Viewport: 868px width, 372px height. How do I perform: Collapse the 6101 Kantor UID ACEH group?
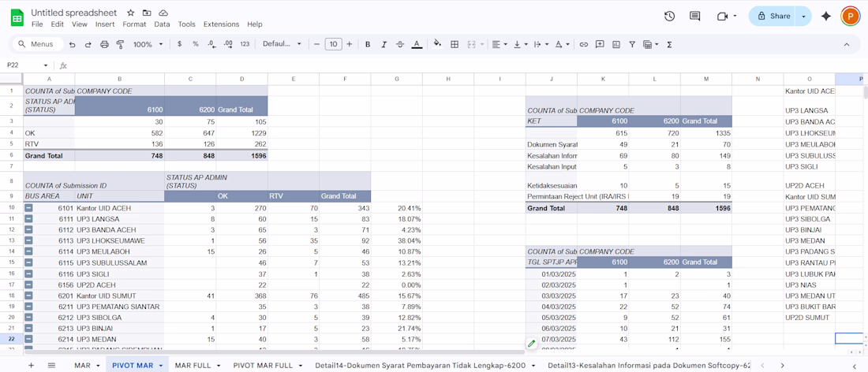(28, 208)
